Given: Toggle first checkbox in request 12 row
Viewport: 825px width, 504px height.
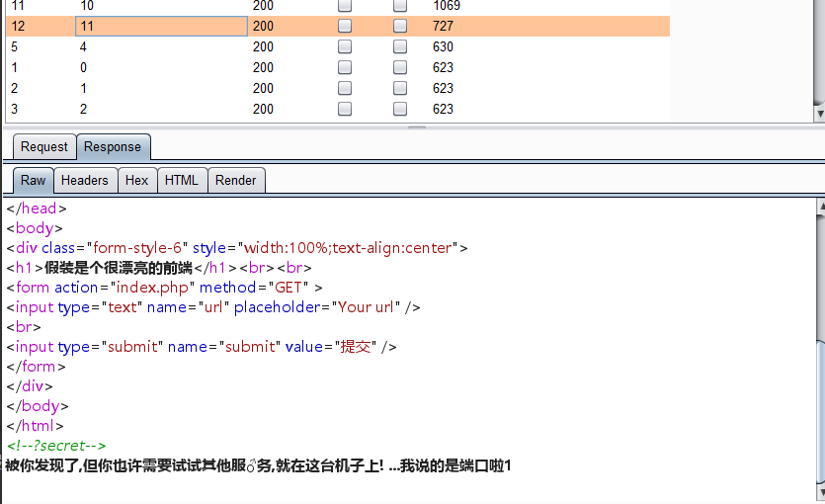Looking at the screenshot, I should (x=345, y=26).
